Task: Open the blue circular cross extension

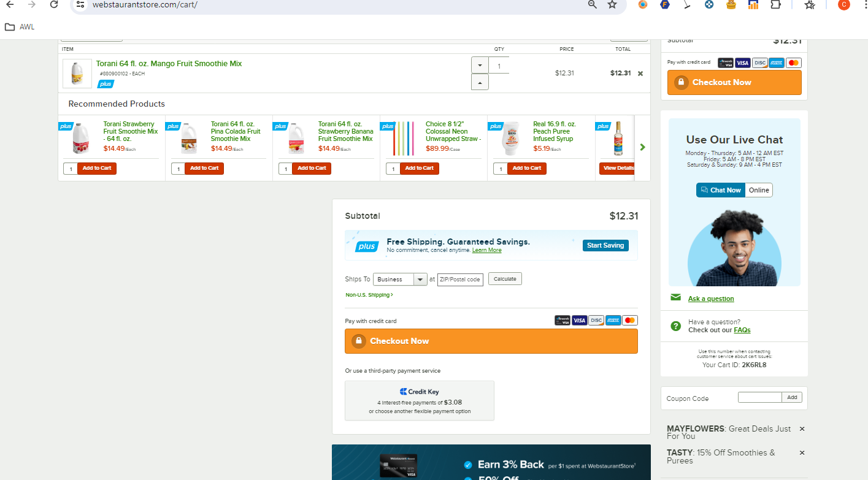Action: 709,4
